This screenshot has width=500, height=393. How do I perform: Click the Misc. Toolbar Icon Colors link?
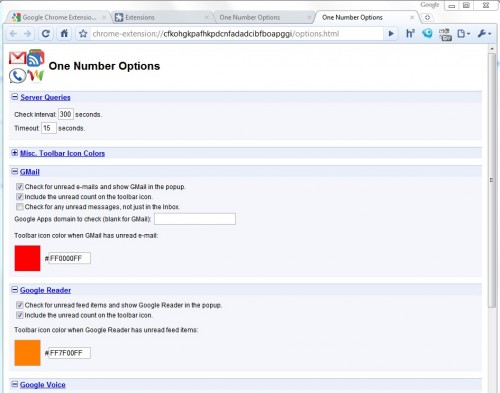point(62,153)
